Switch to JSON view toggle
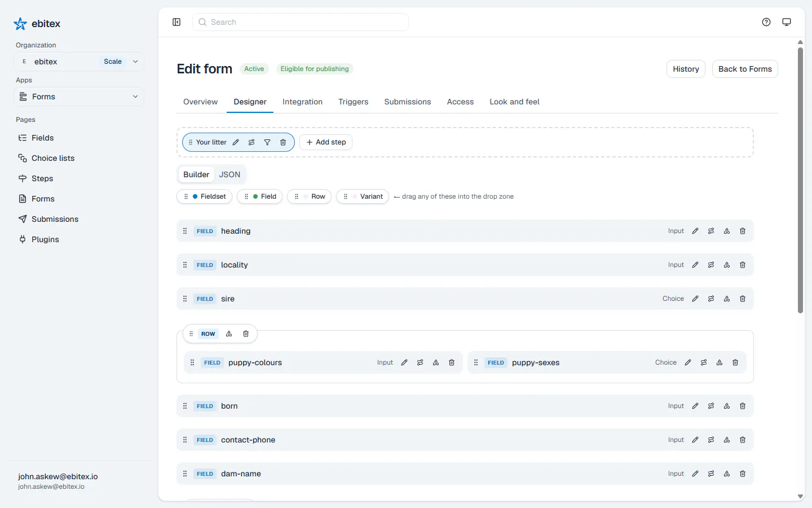Image resolution: width=812 pixels, height=508 pixels. pyautogui.click(x=230, y=174)
